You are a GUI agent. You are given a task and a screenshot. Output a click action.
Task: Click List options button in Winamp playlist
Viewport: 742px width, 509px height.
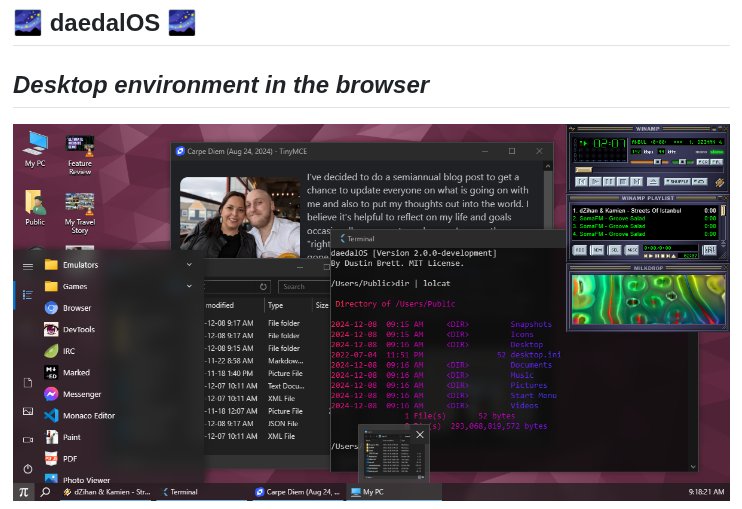pos(709,250)
